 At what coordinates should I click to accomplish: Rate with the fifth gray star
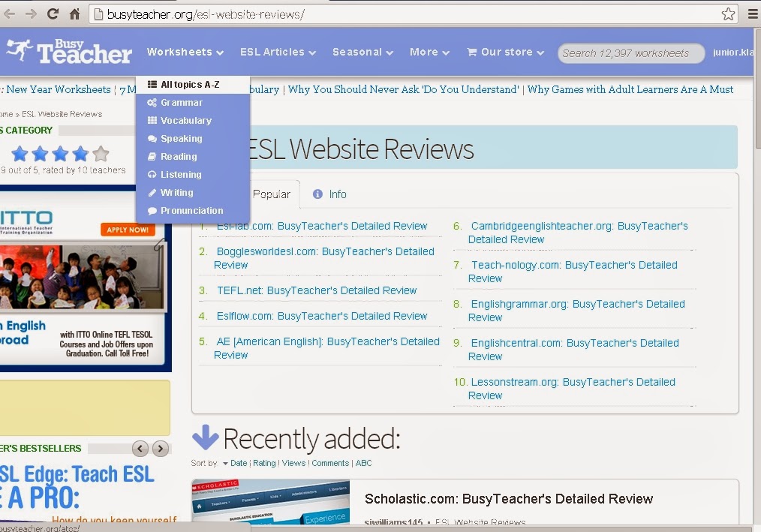101,154
